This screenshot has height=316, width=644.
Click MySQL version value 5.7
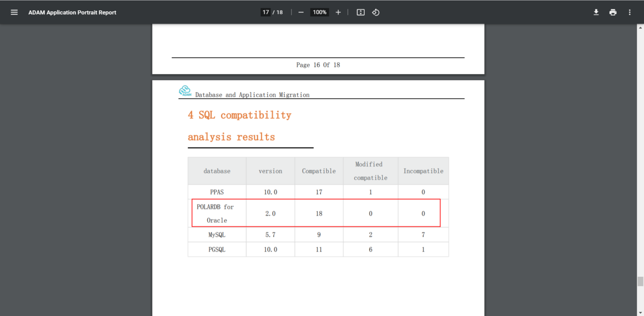[x=270, y=235]
